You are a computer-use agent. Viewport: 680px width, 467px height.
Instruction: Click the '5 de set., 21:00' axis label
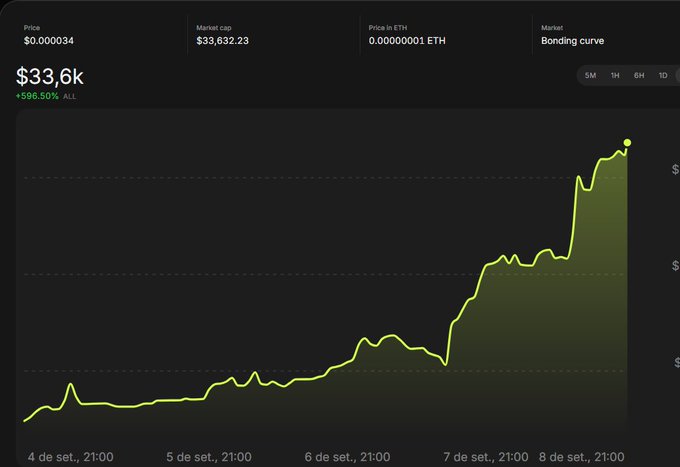[x=209, y=457]
